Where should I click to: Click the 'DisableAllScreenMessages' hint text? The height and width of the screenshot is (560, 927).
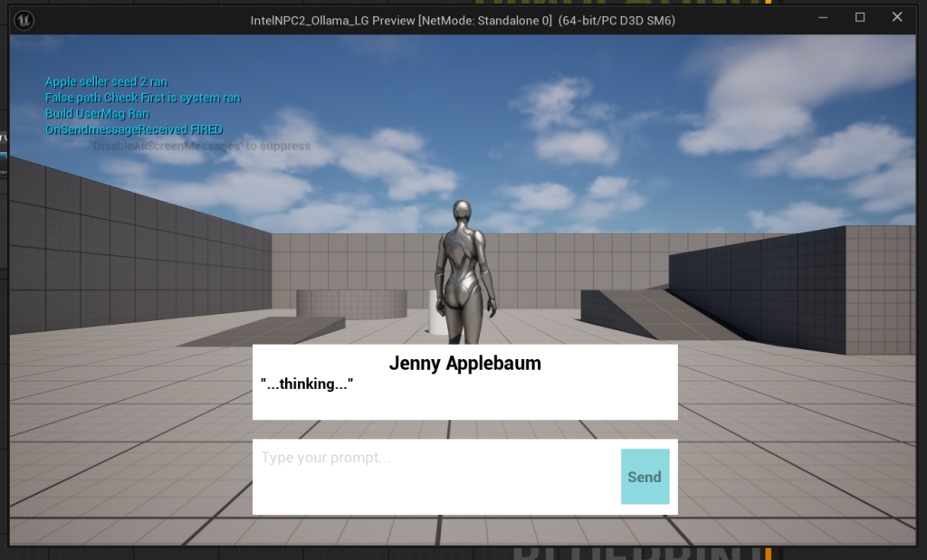click(200, 146)
